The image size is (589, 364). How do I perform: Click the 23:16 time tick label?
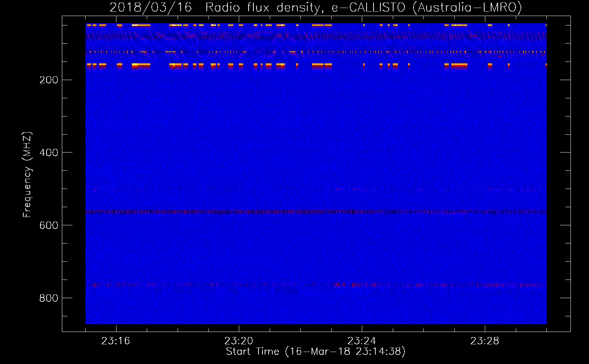pyautogui.click(x=116, y=341)
